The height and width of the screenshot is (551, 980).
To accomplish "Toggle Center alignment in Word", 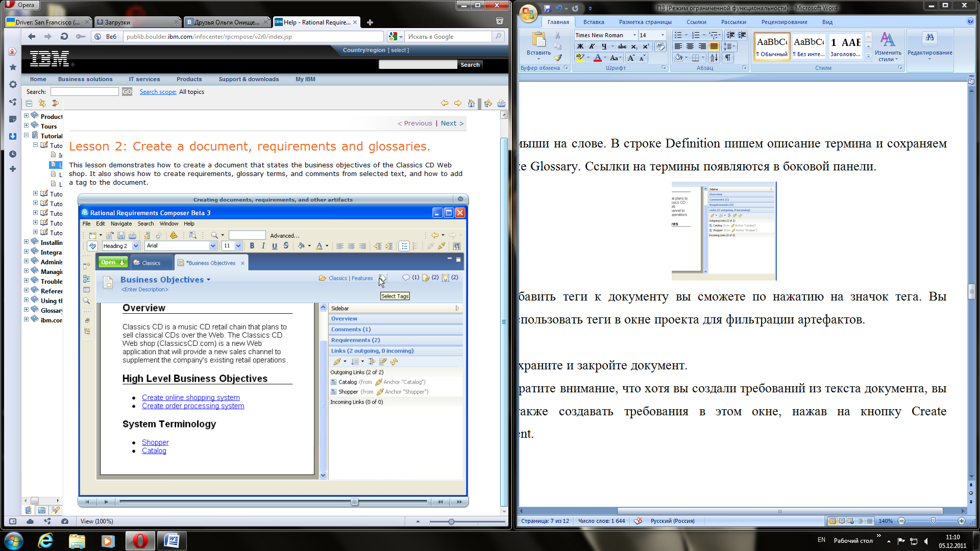I will pos(690,46).
